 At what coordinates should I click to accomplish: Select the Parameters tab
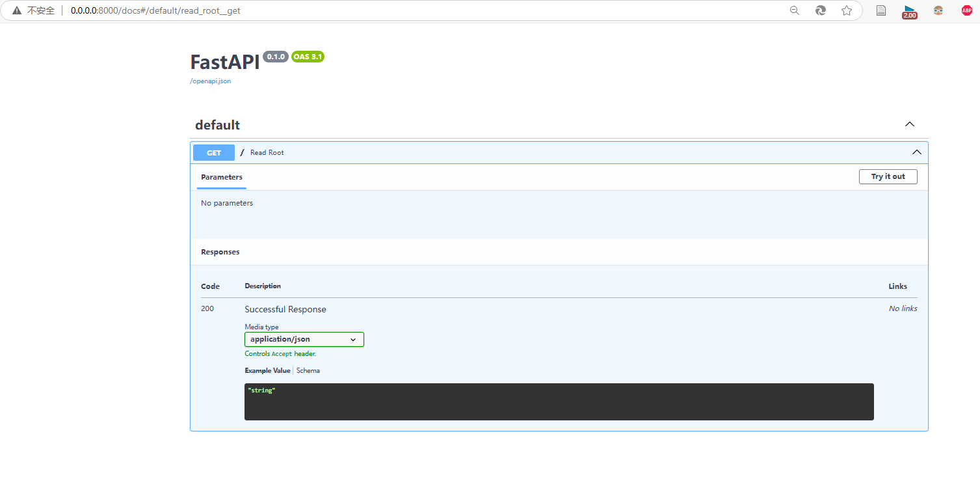point(221,176)
